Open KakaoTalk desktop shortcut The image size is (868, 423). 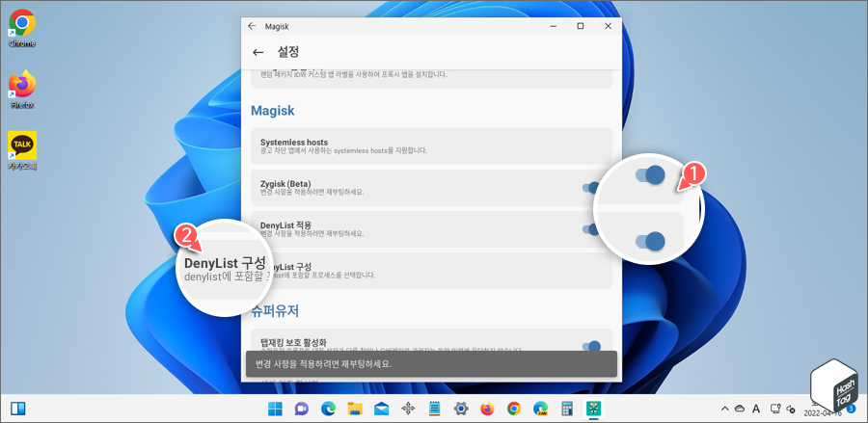[22, 150]
